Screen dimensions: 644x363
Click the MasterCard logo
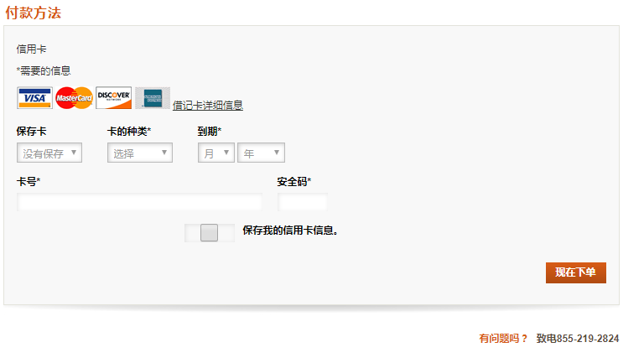tap(74, 98)
